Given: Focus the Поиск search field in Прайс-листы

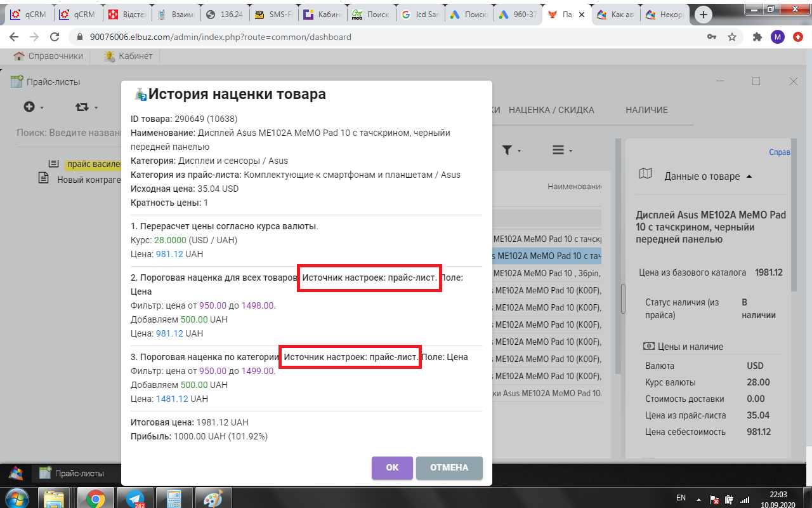Looking at the screenshot, I should (x=69, y=133).
